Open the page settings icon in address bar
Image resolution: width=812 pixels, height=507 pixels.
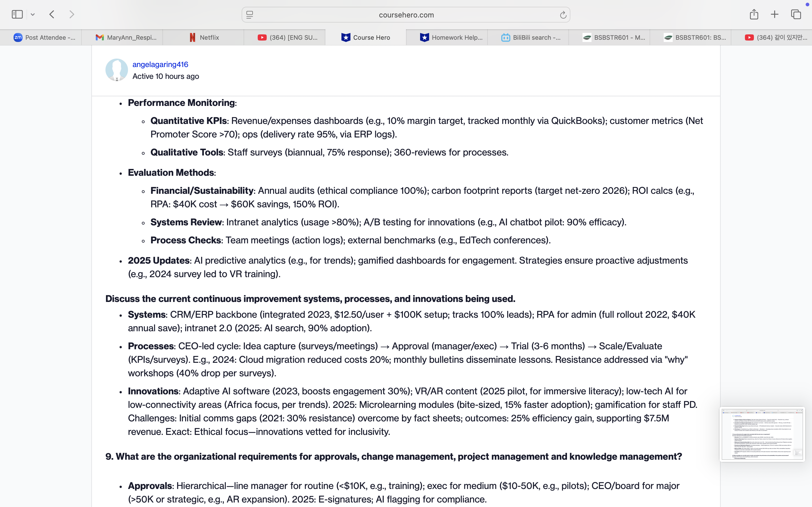click(250, 15)
